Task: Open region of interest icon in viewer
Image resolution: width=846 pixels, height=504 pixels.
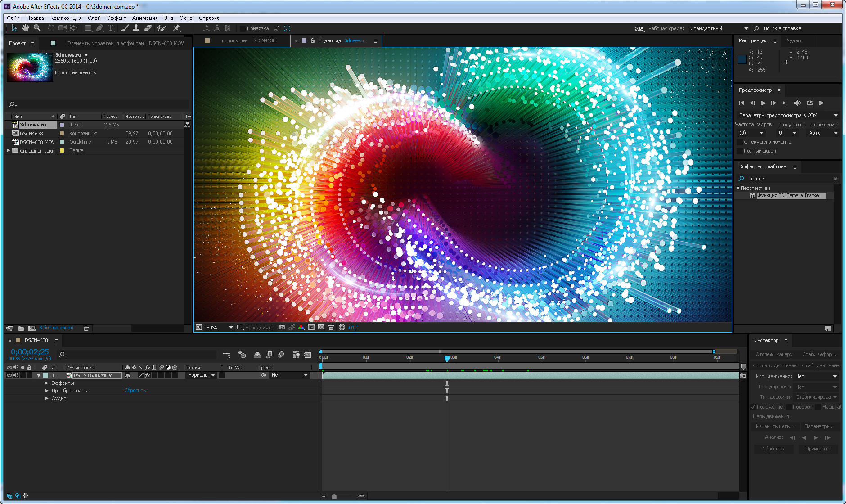Action: pyautogui.click(x=311, y=327)
